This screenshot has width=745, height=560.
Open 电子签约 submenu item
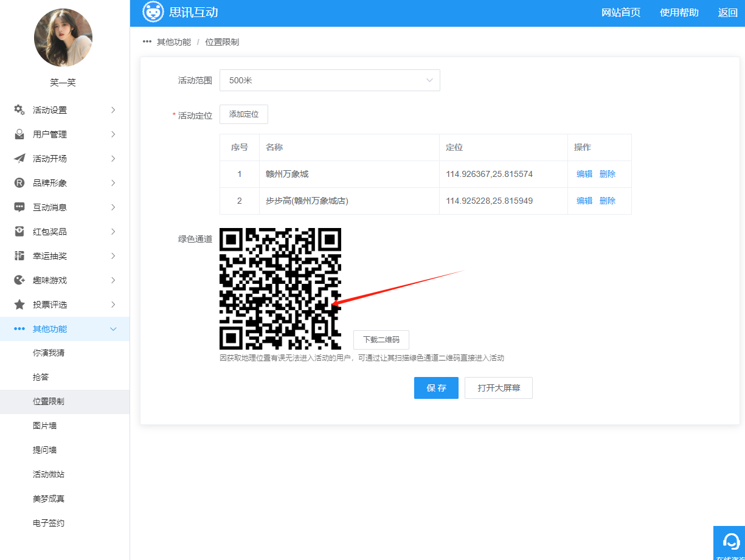(x=64, y=524)
